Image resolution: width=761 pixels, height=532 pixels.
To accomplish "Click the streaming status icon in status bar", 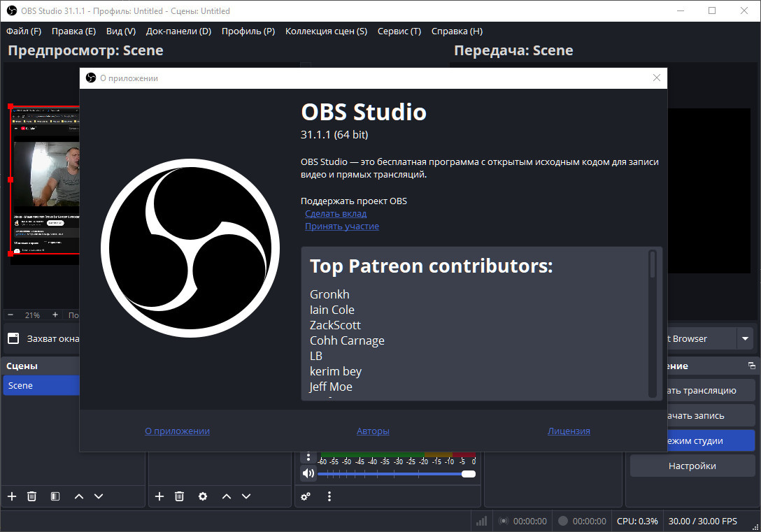I will (x=504, y=521).
